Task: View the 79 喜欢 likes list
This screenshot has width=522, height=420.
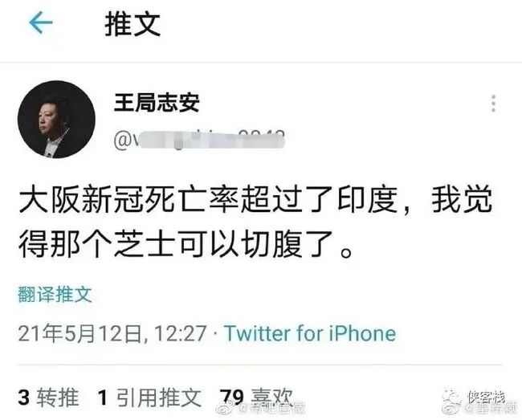Action: [x=256, y=397]
